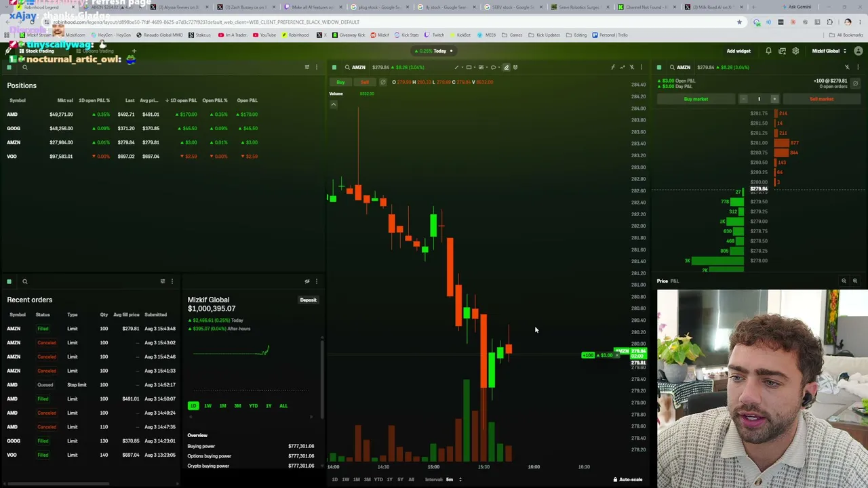Switch to the Price tab in order ladder
Viewport: 868px width, 488px height.
662,281
